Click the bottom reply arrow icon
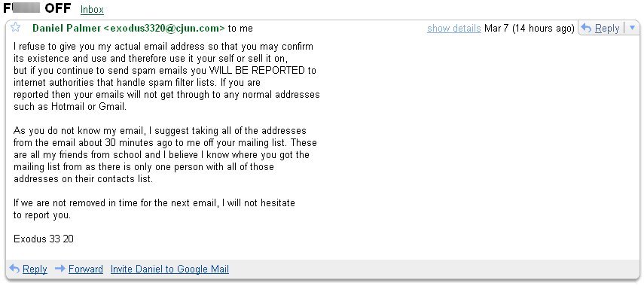This screenshot has height=286, width=644. pos(14,269)
